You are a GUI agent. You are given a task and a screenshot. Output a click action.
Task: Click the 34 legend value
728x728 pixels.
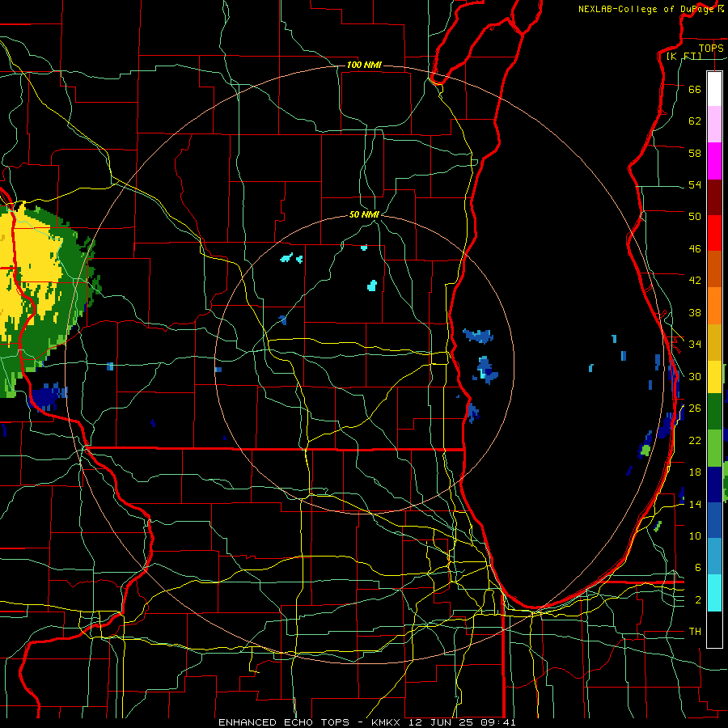pos(695,345)
